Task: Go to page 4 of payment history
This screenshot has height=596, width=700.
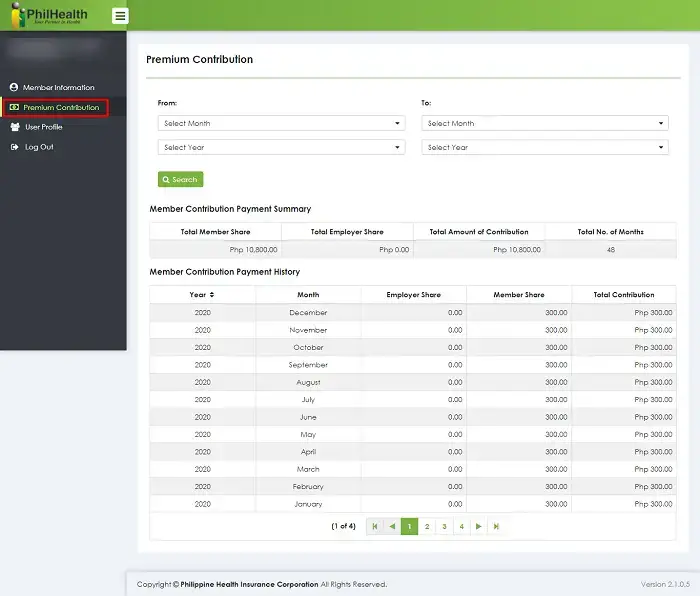Action: [x=461, y=526]
